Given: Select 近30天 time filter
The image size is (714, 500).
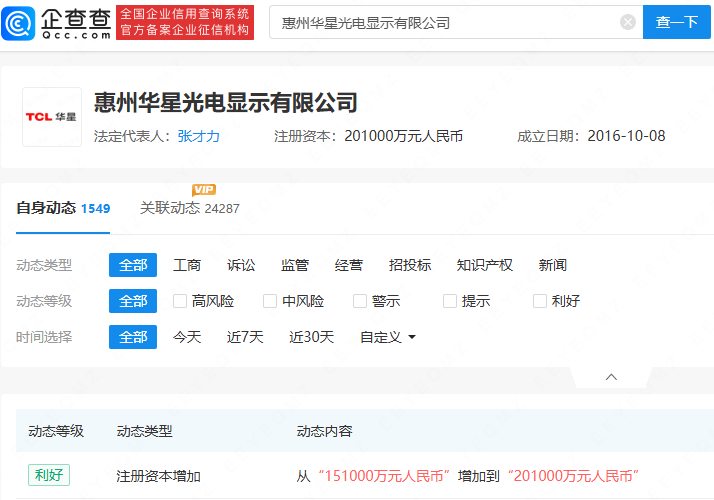Looking at the screenshot, I should 311,337.
